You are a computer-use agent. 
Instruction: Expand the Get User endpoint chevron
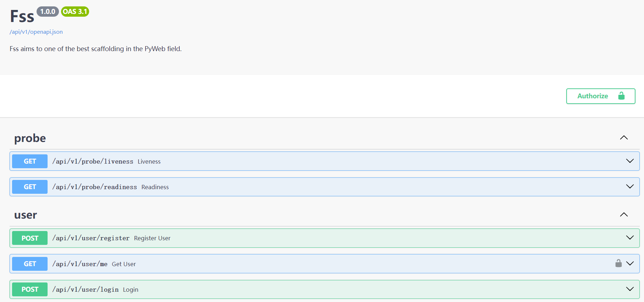pos(630,264)
